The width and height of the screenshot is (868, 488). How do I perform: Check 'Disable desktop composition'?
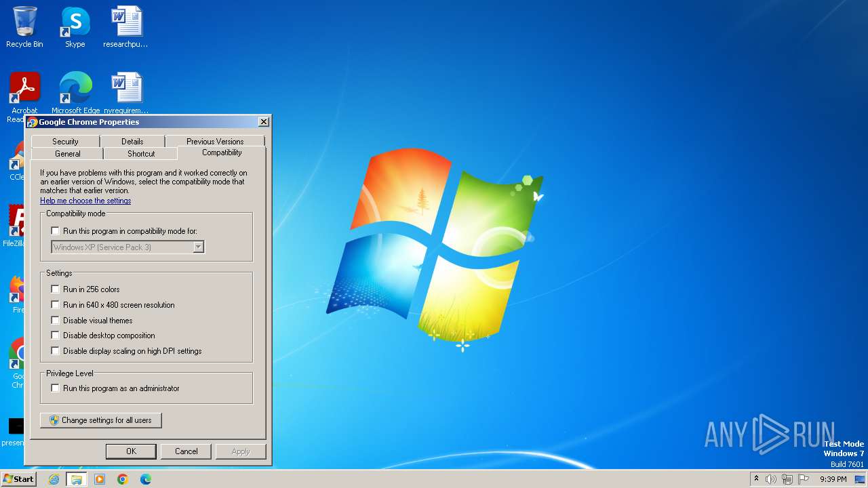(x=56, y=335)
